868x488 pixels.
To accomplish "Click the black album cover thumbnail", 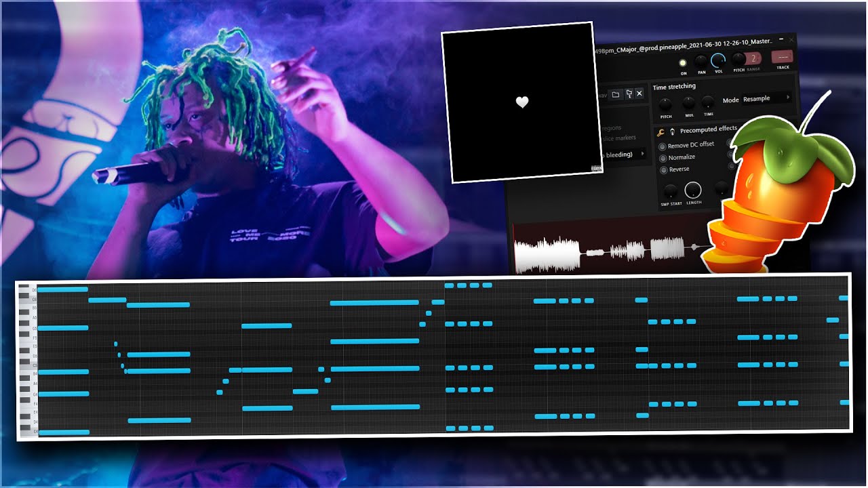I will (521, 102).
